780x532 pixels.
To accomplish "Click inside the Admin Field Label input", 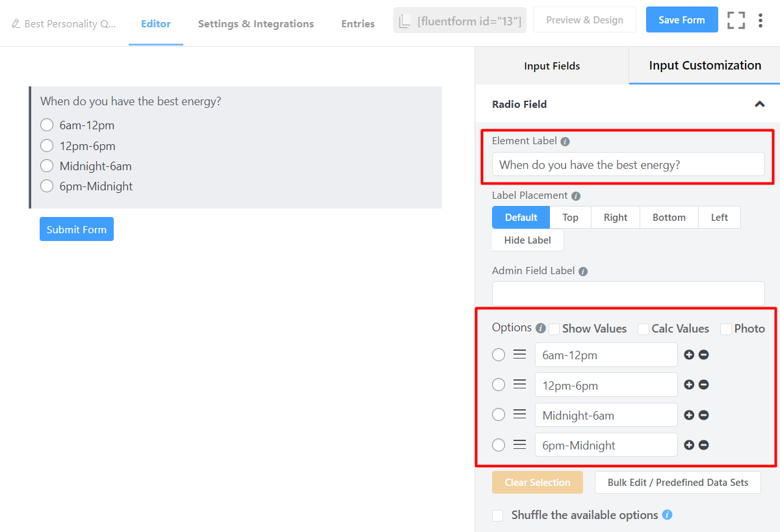I will click(x=628, y=294).
